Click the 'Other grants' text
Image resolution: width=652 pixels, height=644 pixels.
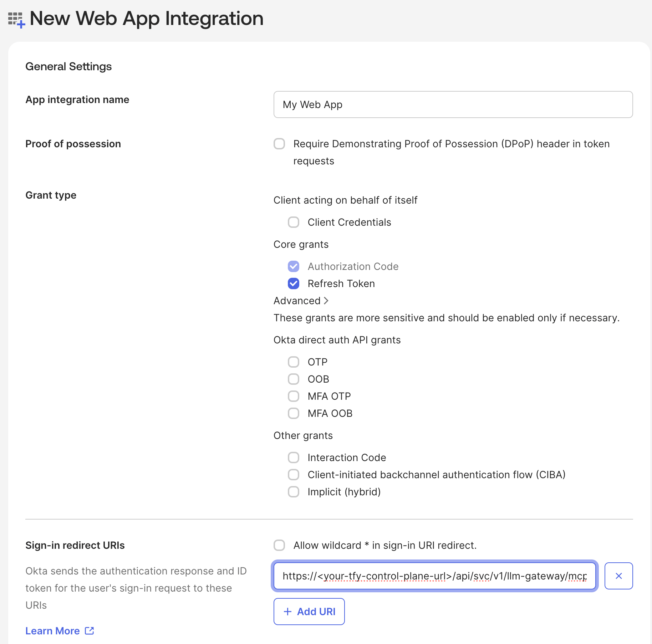click(x=303, y=435)
